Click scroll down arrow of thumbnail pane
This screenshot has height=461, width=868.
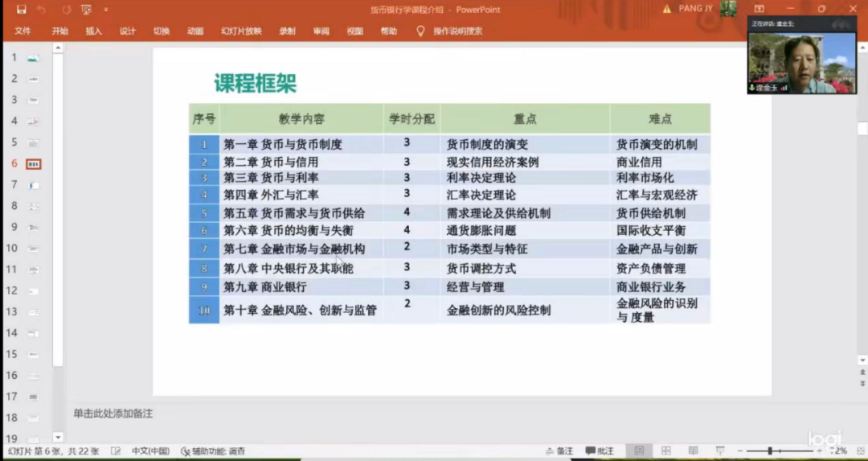57,437
